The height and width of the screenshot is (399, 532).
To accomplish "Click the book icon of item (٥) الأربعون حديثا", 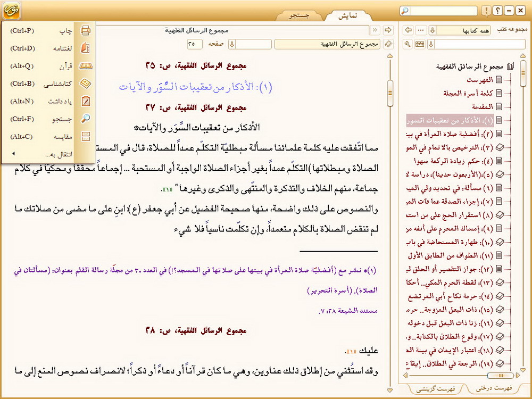I will coord(500,174).
